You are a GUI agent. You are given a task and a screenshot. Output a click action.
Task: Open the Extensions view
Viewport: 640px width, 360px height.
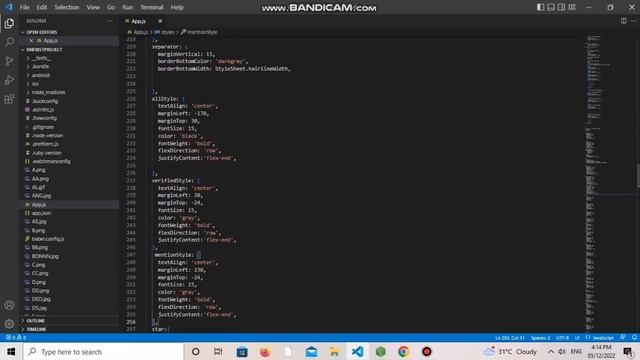pyautogui.click(x=9, y=99)
